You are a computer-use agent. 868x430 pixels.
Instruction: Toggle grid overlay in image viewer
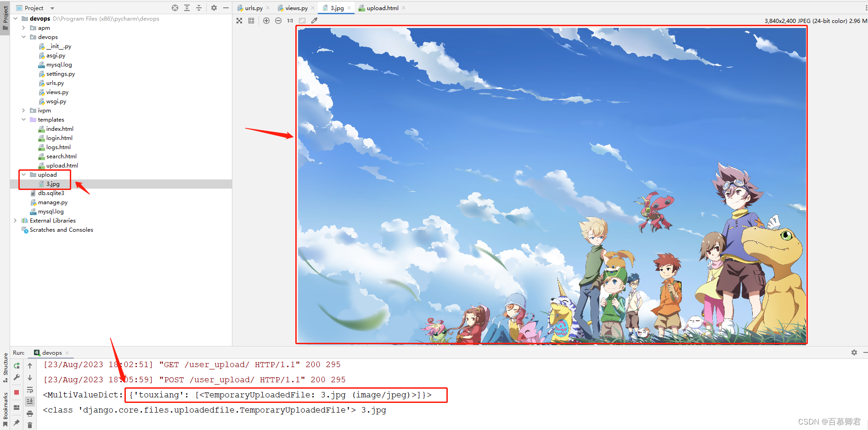coord(251,21)
